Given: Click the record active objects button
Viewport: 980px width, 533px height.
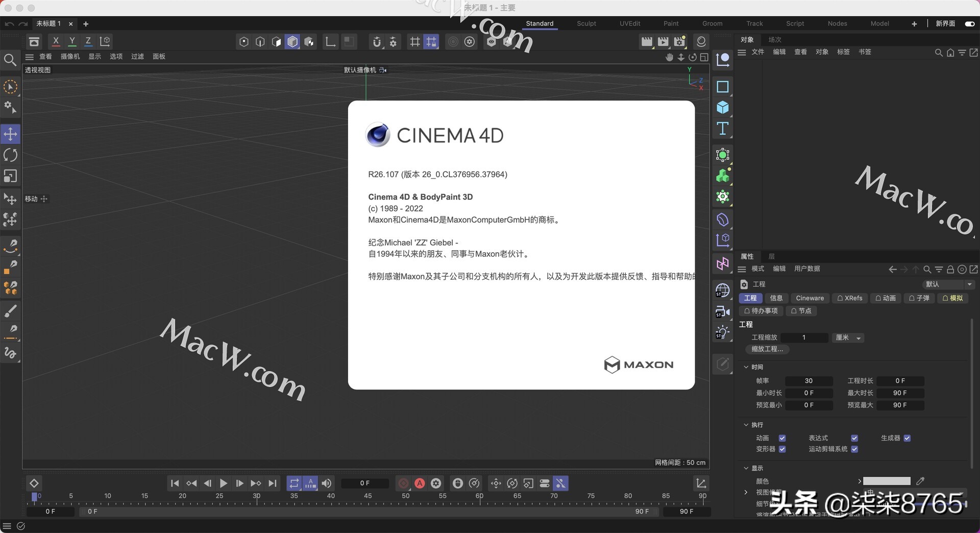Looking at the screenshot, I should click(403, 483).
